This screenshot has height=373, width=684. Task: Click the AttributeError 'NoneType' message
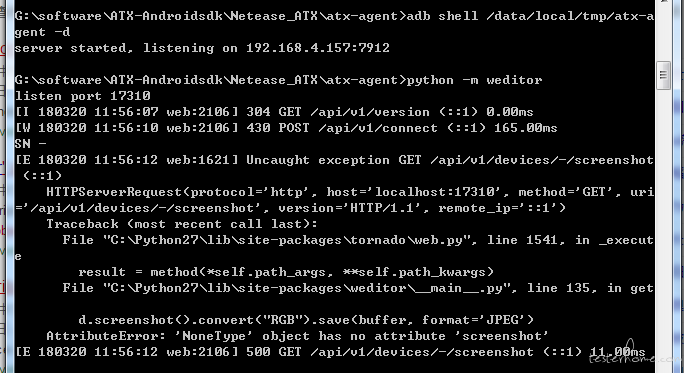pyautogui.click(x=297, y=336)
